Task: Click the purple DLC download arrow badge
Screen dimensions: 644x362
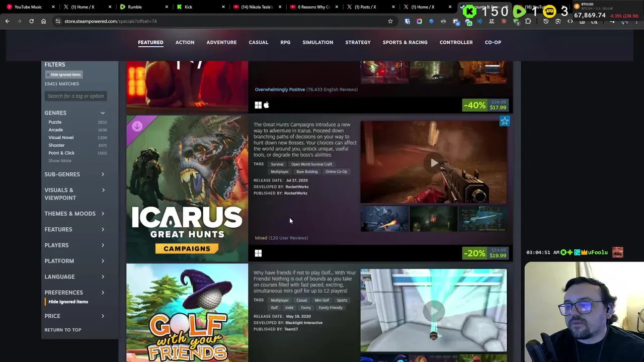Action: click(137, 126)
